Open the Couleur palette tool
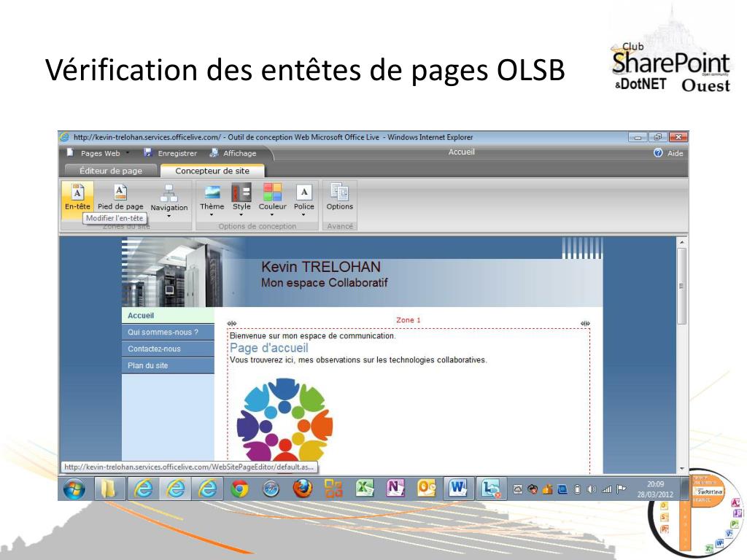This screenshot has width=747, height=560. click(273, 198)
